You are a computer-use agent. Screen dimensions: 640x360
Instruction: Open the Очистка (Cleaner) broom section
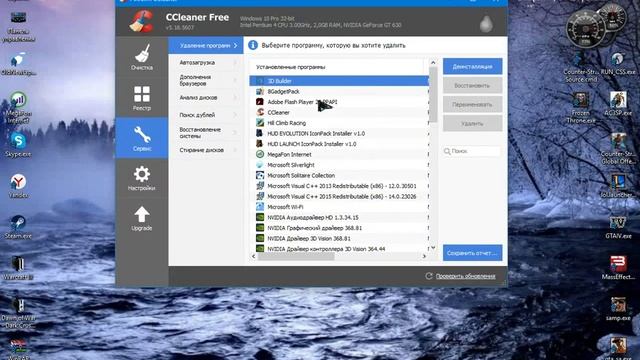(142, 57)
